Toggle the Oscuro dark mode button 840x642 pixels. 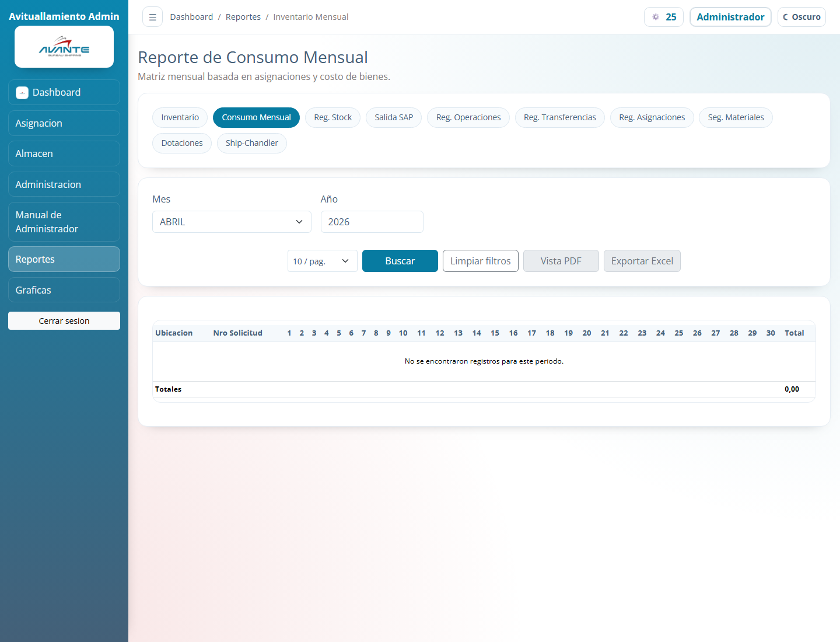(x=801, y=17)
